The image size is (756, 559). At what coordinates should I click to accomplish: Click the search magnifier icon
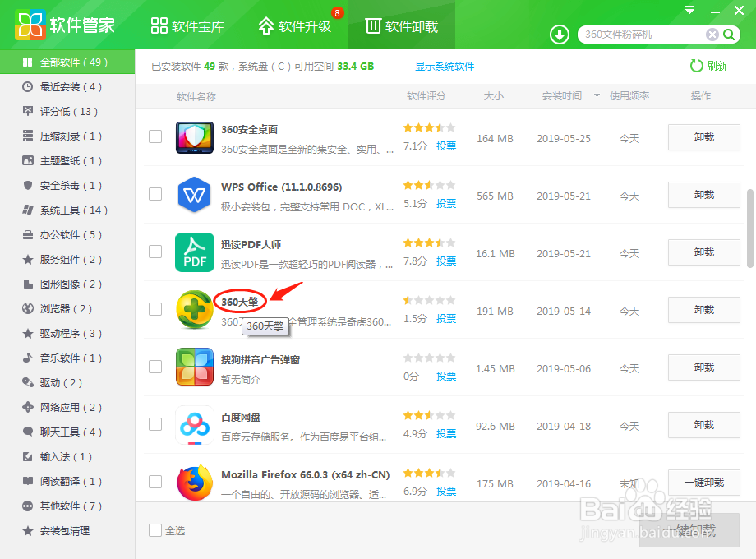pos(729,35)
